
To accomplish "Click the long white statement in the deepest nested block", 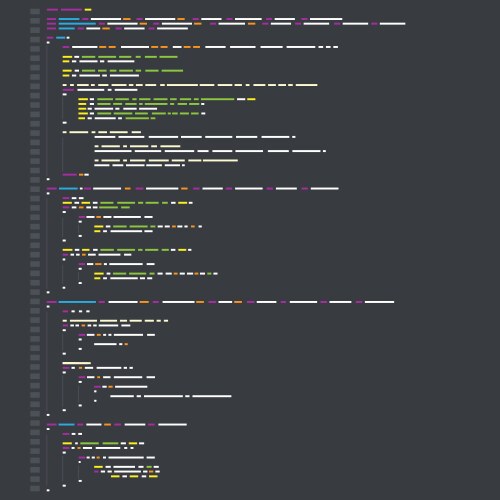I will click(x=171, y=396).
